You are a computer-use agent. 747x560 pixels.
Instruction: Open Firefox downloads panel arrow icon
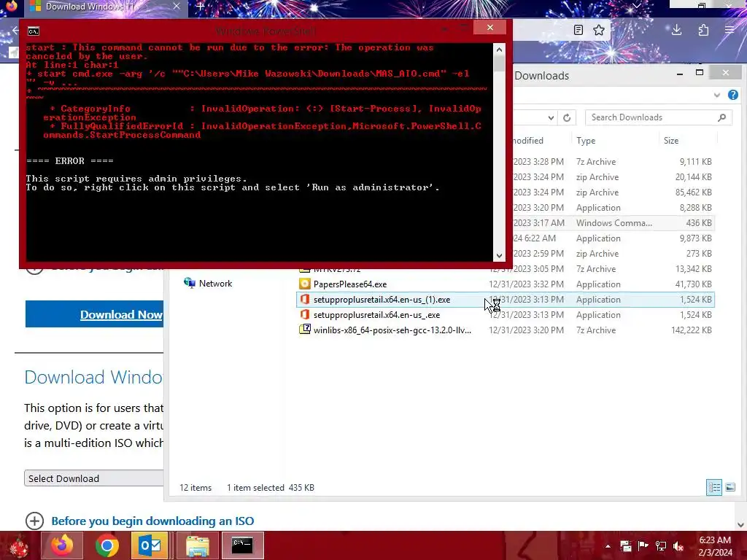(676, 31)
